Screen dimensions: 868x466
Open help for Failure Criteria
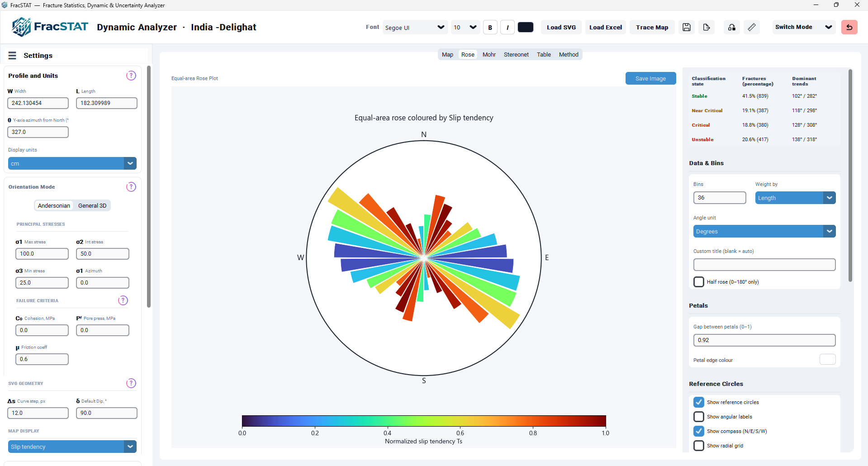(123, 300)
